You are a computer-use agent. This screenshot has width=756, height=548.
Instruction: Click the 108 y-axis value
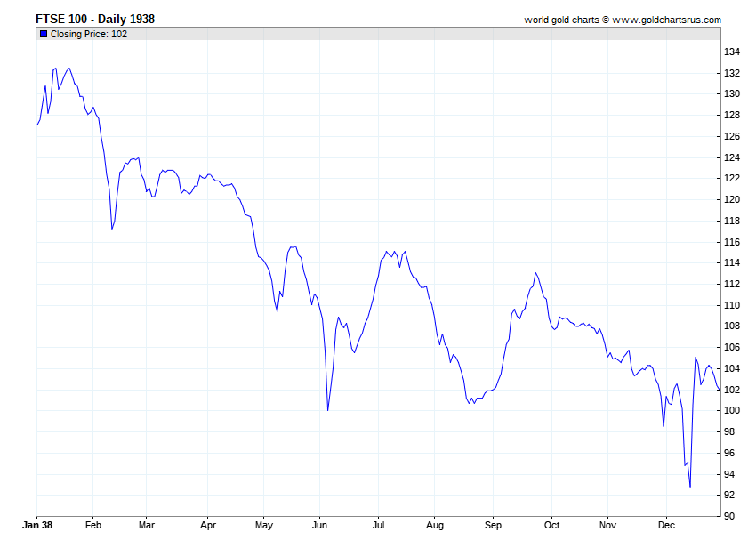coord(732,326)
